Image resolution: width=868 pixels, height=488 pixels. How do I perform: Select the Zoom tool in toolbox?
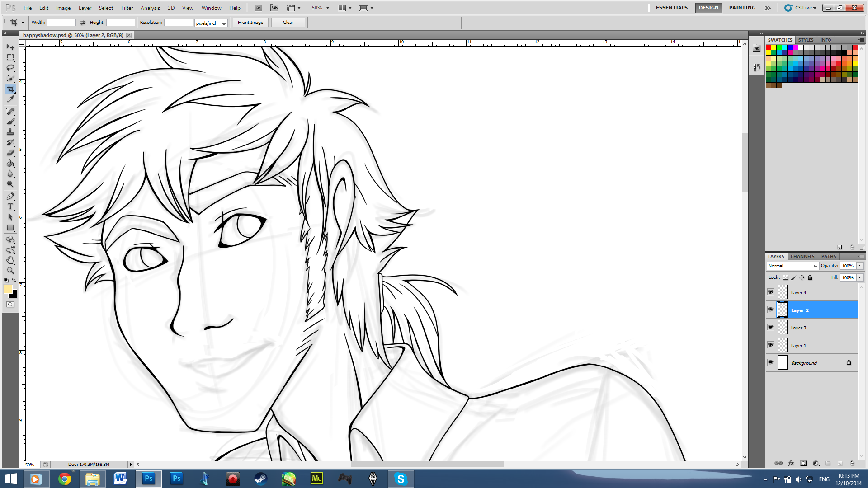pos(10,271)
